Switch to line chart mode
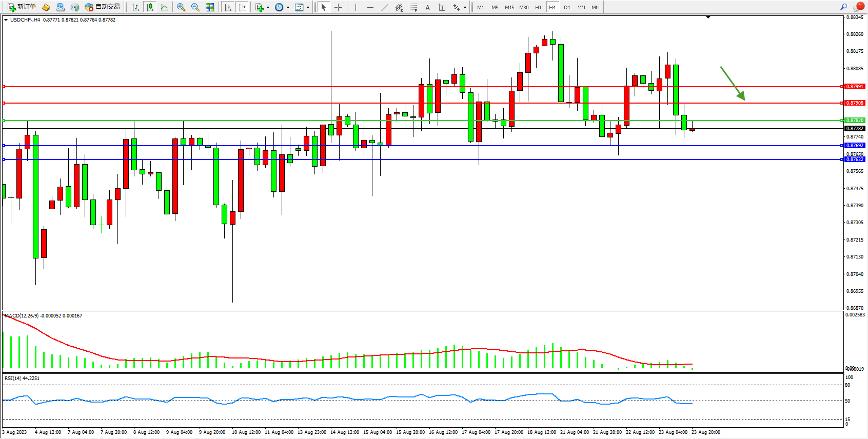Viewport: 868px width, 439px height. pyautogui.click(x=164, y=7)
